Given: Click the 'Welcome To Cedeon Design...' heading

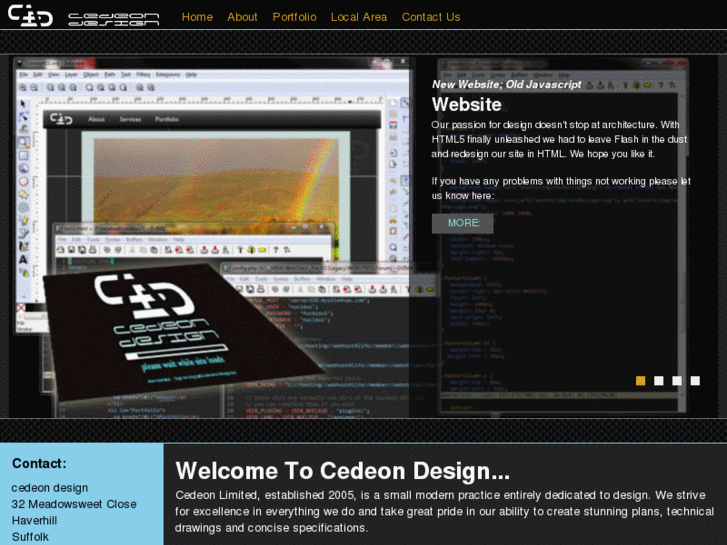Looking at the screenshot, I should [343, 471].
